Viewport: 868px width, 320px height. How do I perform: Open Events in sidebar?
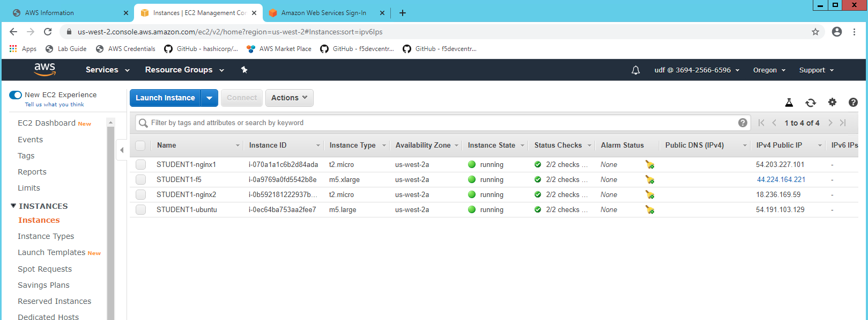(30, 140)
